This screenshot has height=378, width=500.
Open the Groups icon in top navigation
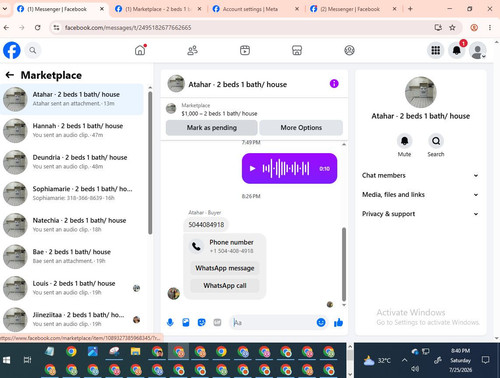click(349, 50)
